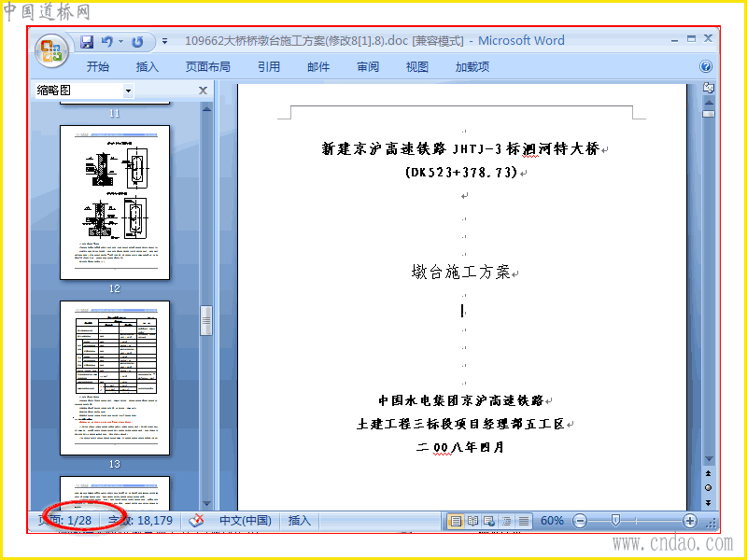Open the proofing errors icon in status bar
Viewport: 747px width, 560px height.
pyautogui.click(x=196, y=521)
